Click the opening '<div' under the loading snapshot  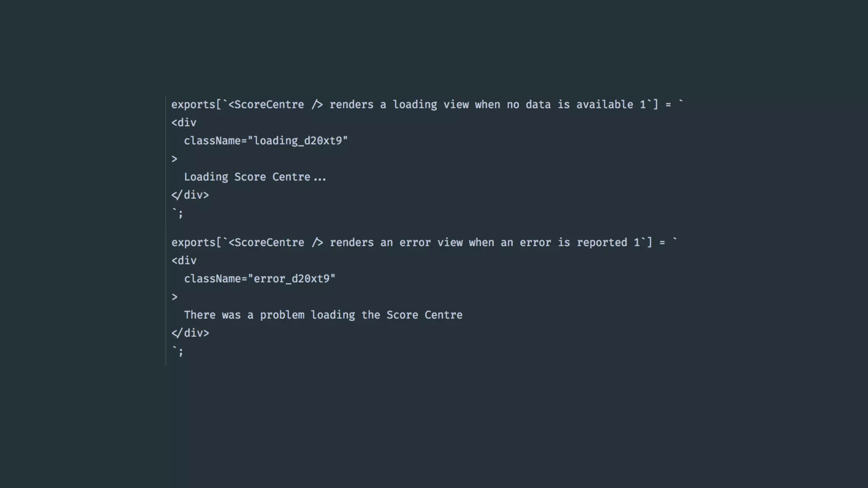(184, 123)
